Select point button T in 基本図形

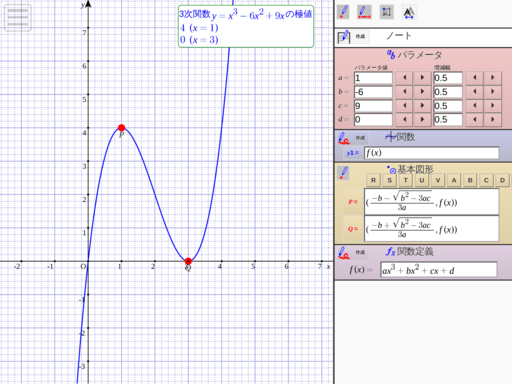406,180
